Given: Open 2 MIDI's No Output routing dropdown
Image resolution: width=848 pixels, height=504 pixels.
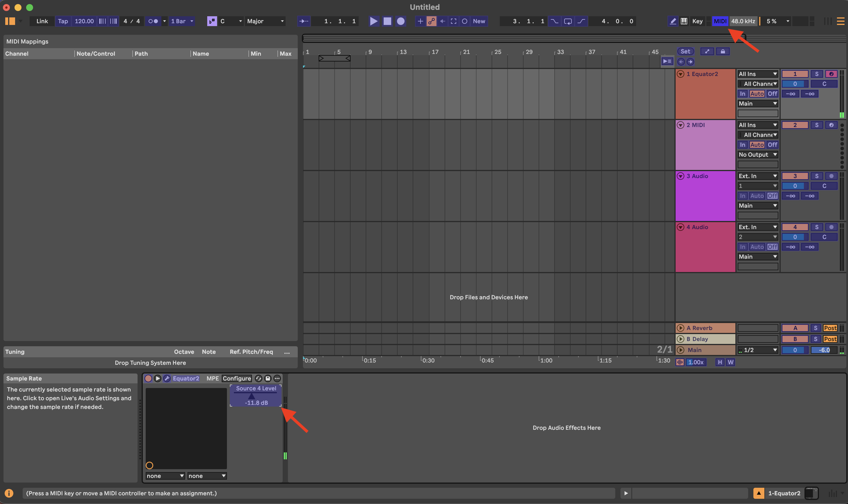Looking at the screenshot, I should coord(757,155).
